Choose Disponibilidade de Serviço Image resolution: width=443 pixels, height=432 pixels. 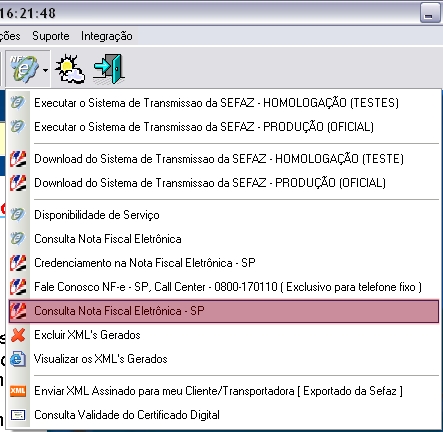(x=224, y=215)
